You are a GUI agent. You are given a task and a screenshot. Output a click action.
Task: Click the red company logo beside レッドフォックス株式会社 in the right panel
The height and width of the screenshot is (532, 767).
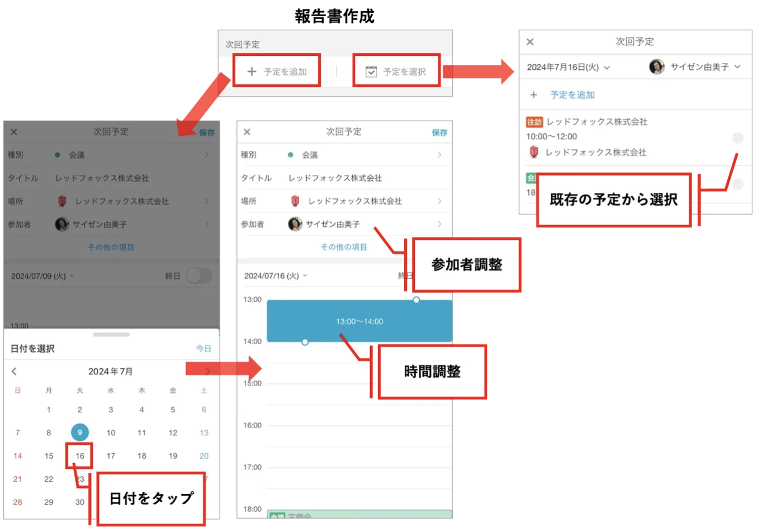click(534, 152)
